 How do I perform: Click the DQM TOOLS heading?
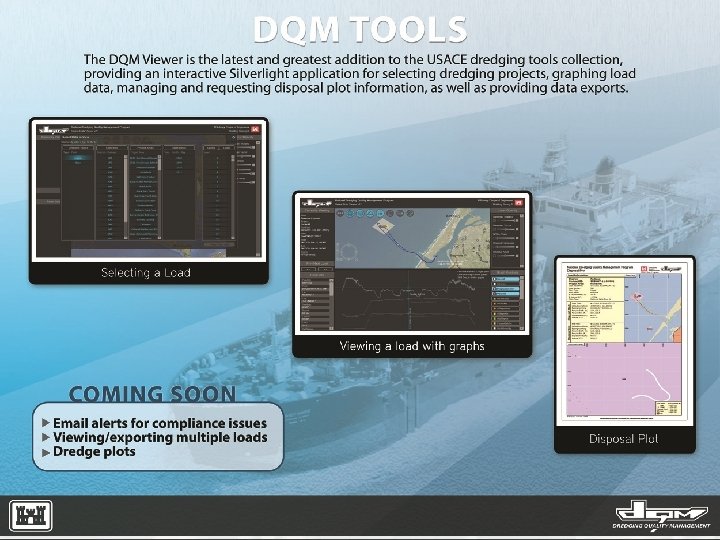click(x=360, y=30)
